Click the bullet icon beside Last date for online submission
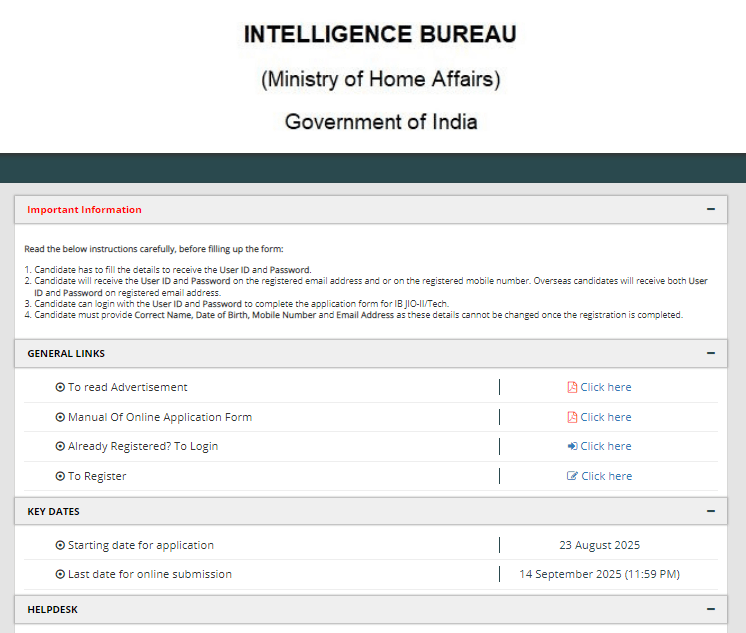 [60, 575]
